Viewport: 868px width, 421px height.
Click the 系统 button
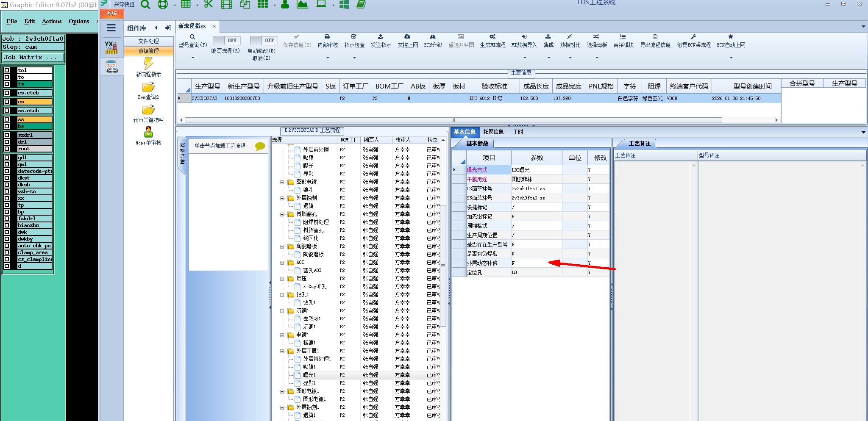pos(112,14)
